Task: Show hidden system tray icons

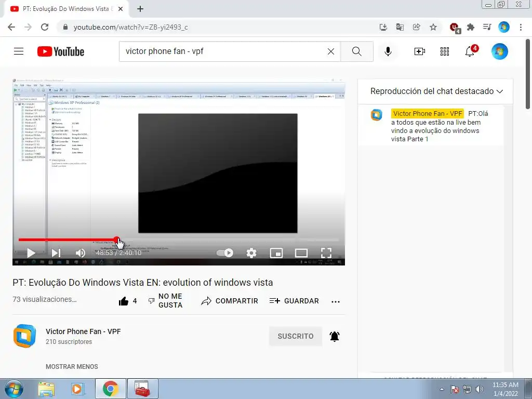Action: pyautogui.click(x=442, y=389)
